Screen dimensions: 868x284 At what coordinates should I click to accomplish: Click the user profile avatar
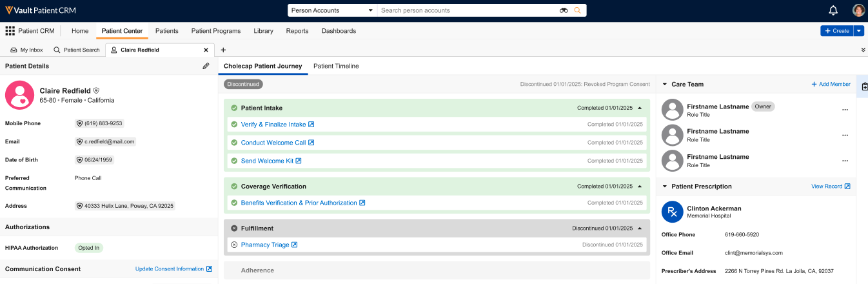click(858, 10)
